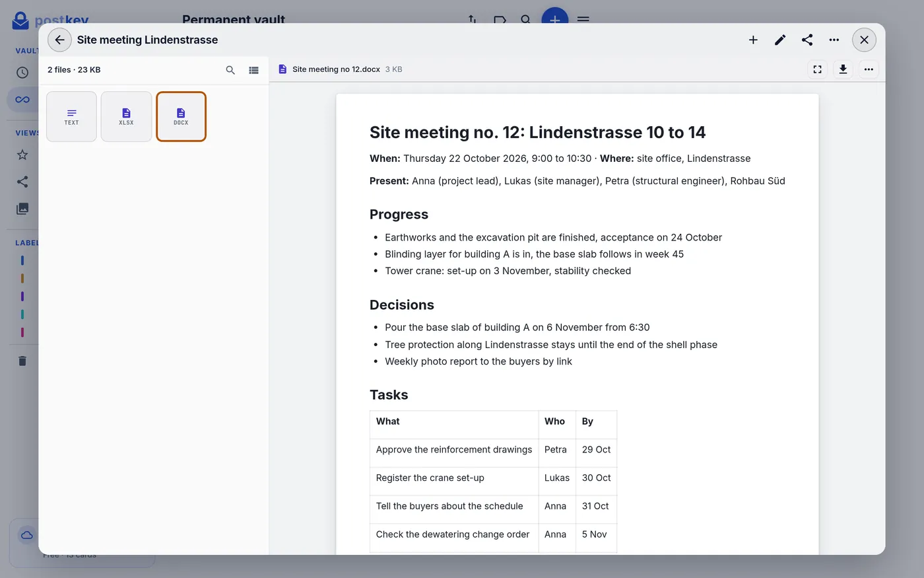Image resolution: width=924 pixels, height=578 pixels.
Task: Share the Site meeting Lindenstrasse card
Action: 807,40
